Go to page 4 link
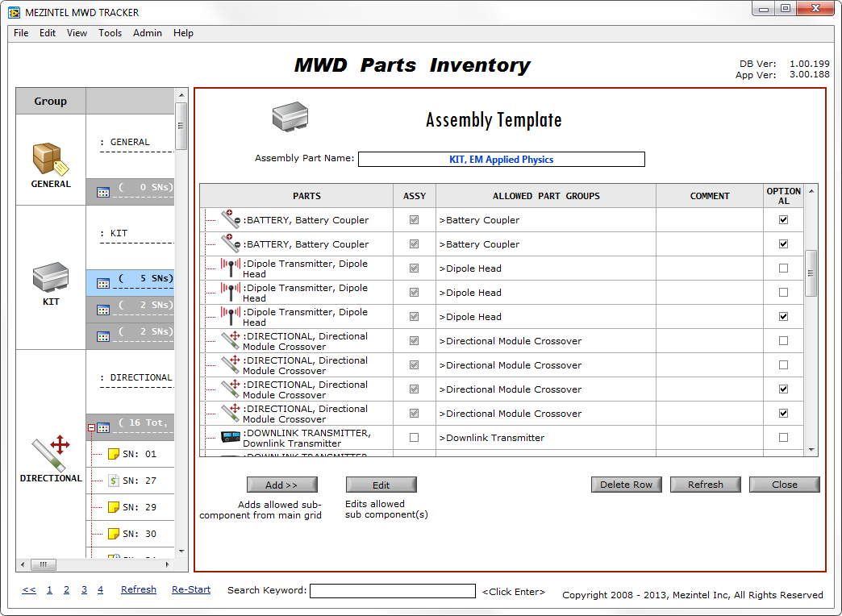Image resolution: width=842 pixels, height=616 pixels. point(101,589)
